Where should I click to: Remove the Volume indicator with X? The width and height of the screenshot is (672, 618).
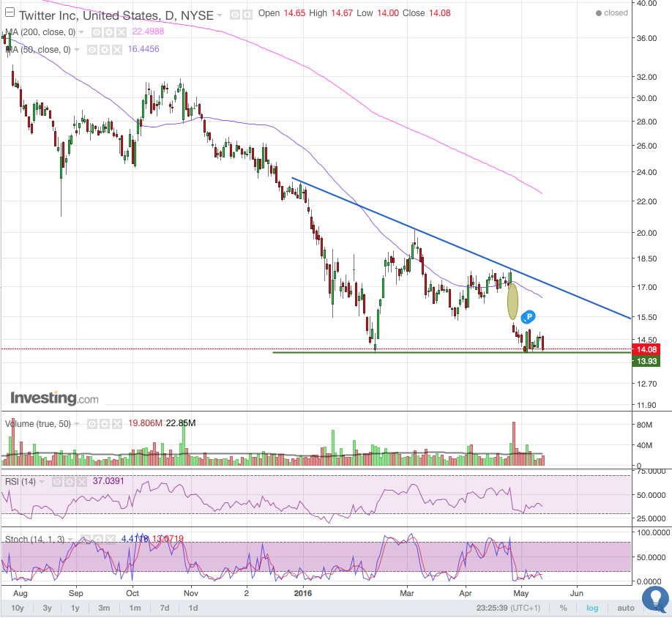[x=117, y=424]
